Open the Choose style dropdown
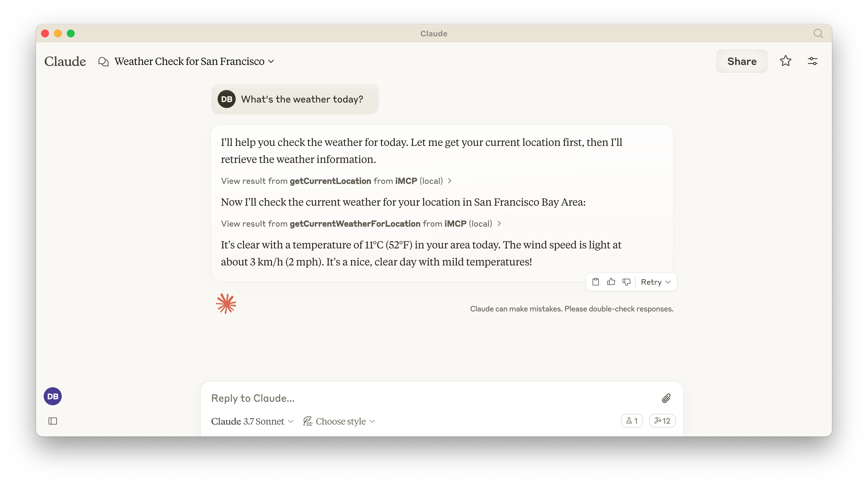 [x=339, y=421]
